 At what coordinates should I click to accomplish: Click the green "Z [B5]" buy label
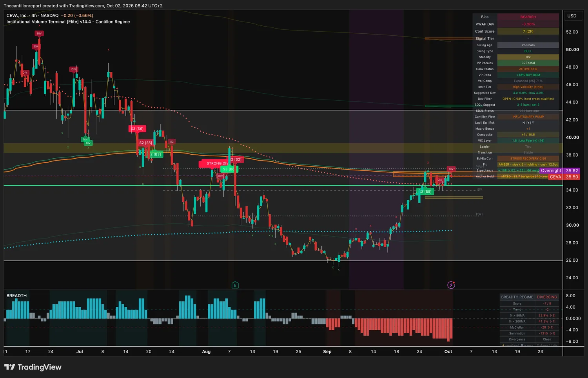tap(425, 192)
